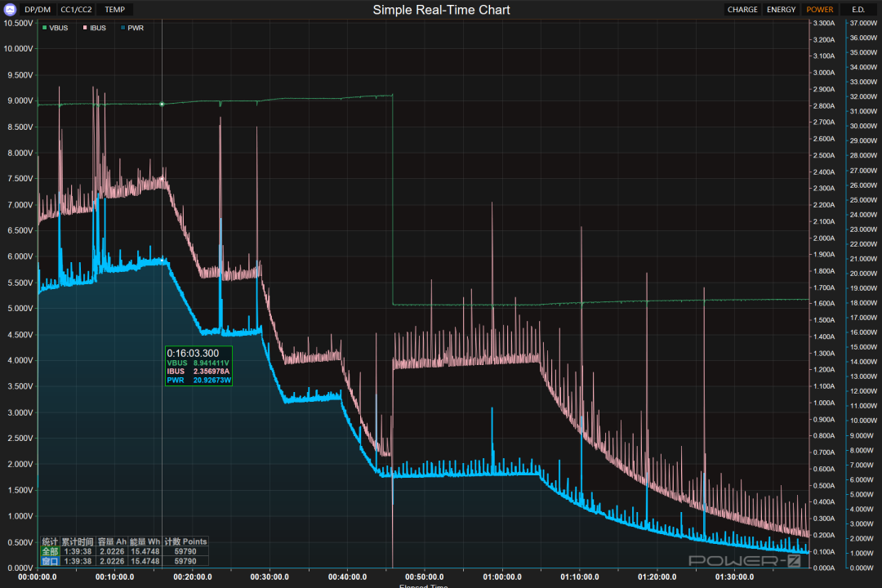
Task: Click the green VBUS legend color marker
Action: (44, 28)
